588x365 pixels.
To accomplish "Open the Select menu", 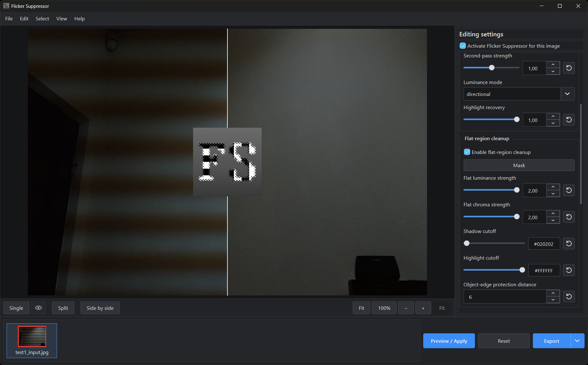I will coord(42,19).
